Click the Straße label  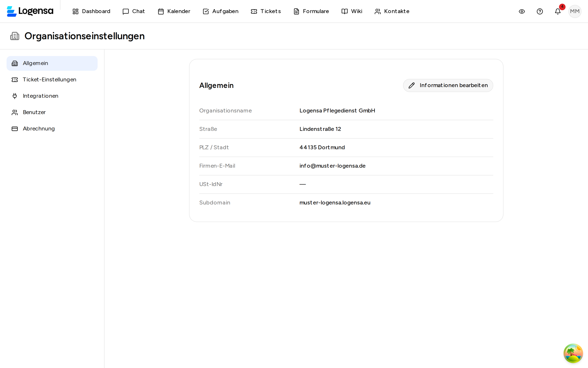(208, 129)
